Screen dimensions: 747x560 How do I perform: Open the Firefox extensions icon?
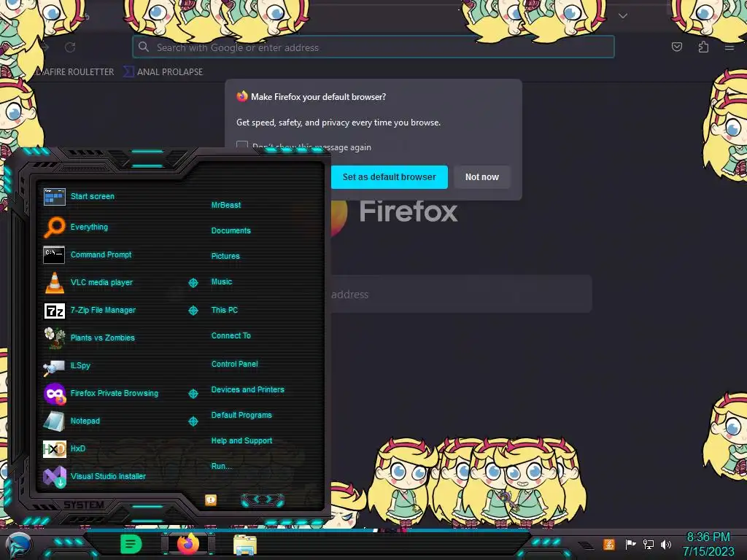coord(703,47)
